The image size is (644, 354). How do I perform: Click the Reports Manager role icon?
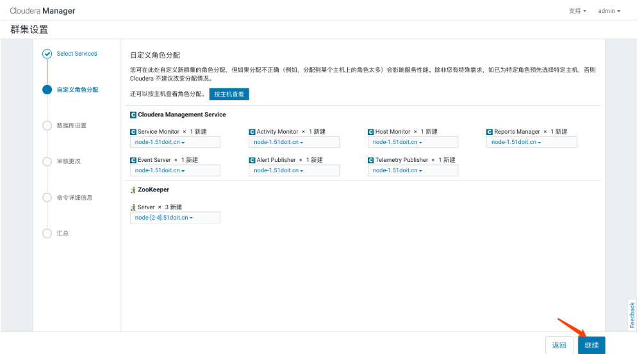pyautogui.click(x=489, y=132)
